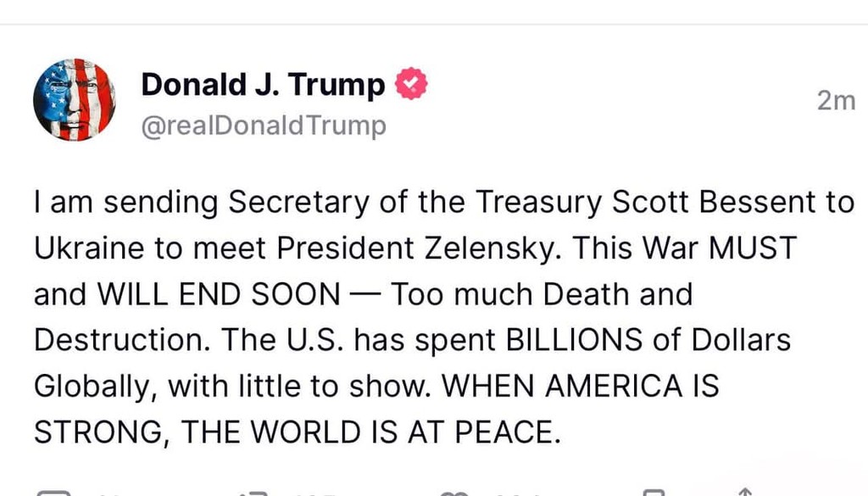Click the final line STRONG, THE WORLD IS AT PEACE
This screenshot has height=496, width=868.
[x=297, y=431]
